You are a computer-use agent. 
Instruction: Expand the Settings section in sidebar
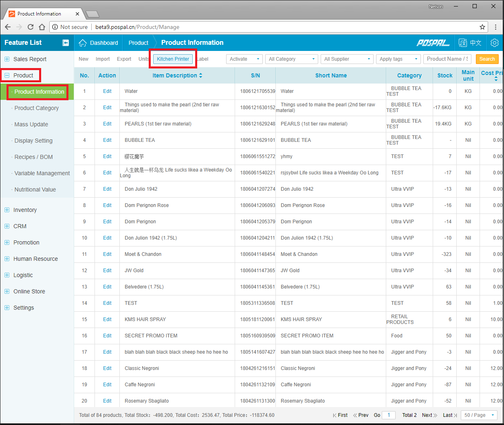(x=7, y=308)
